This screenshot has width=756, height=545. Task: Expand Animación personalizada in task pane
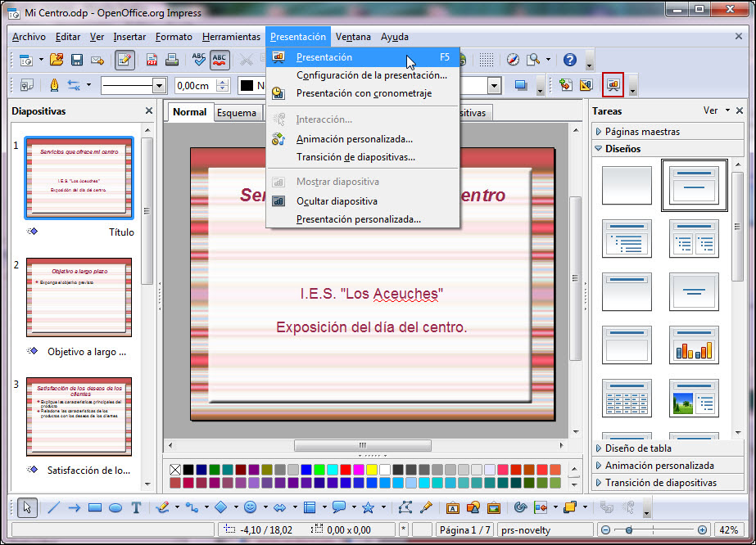pyautogui.click(x=668, y=466)
